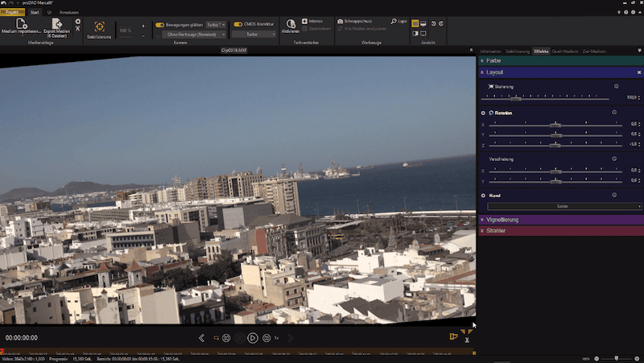Open the Ohne Nachzuge (Standard) dropdown
The height and width of the screenshot is (363, 644).
point(192,35)
